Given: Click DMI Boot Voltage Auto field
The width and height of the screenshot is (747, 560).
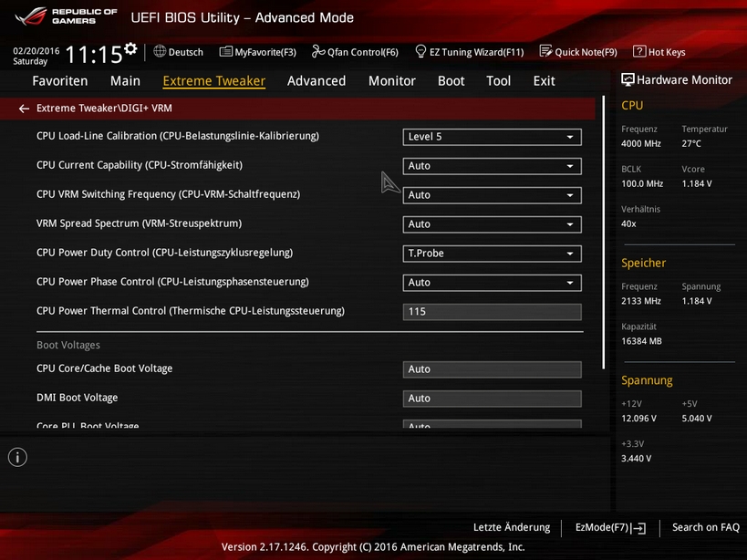Looking at the screenshot, I should coord(493,399).
